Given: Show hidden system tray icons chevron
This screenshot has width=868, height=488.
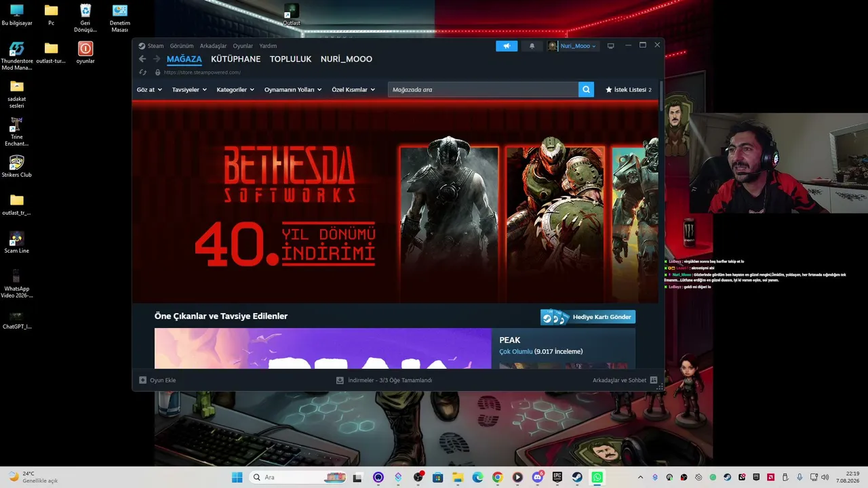Looking at the screenshot, I should [x=640, y=477].
